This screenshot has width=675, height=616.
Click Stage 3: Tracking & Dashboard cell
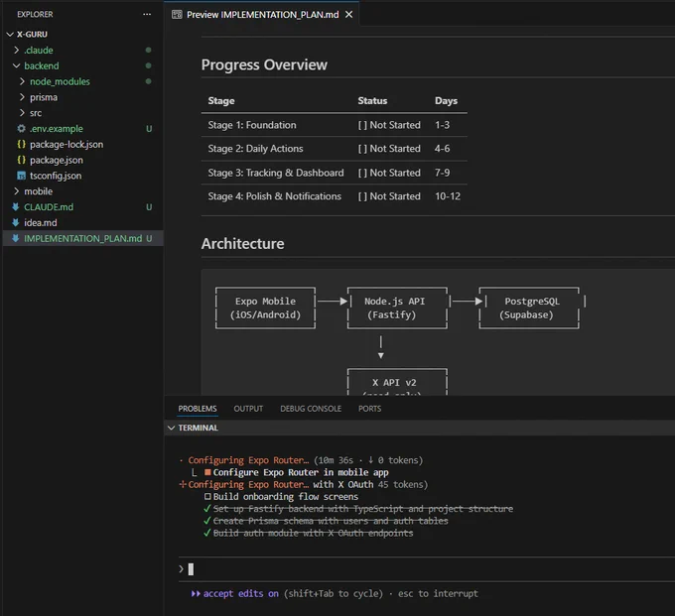coord(276,173)
